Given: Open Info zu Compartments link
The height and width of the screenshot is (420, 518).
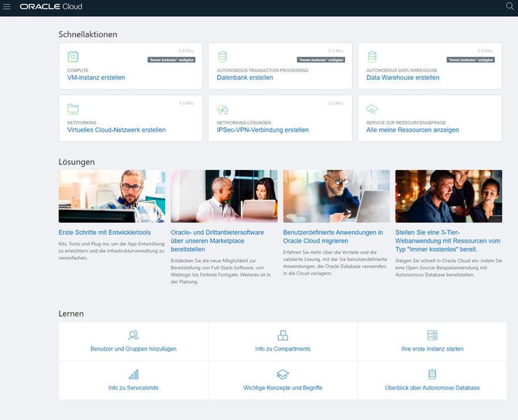Looking at the screenshot, I should pos(283,349).
